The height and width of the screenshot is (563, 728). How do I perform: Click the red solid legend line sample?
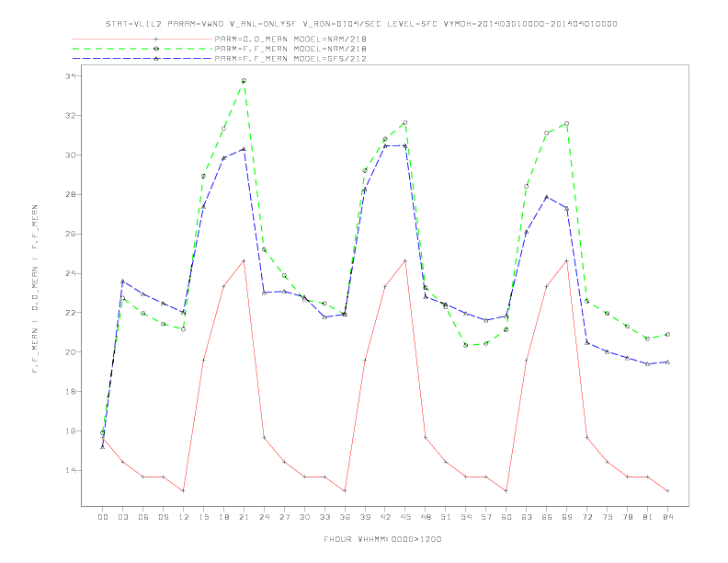coord(142,39)
